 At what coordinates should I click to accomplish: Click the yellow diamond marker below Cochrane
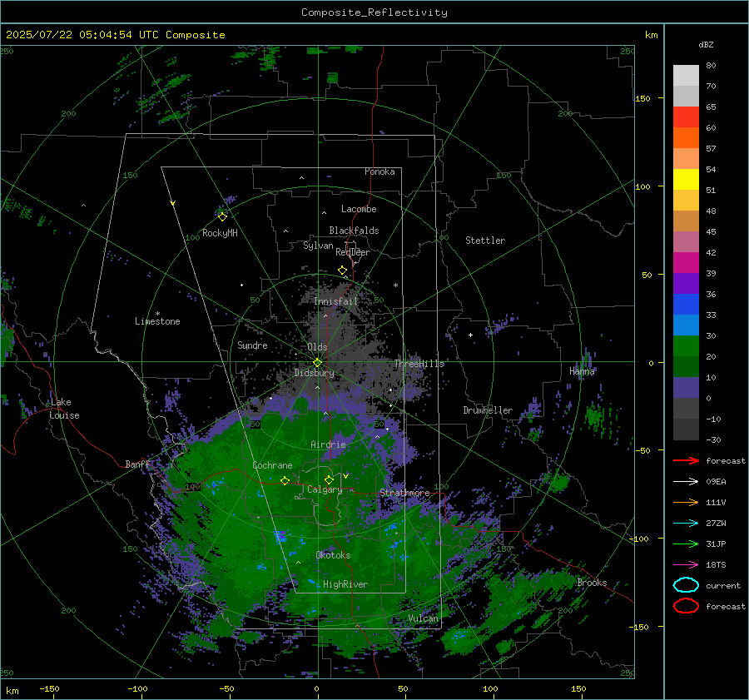pos(285,481)
